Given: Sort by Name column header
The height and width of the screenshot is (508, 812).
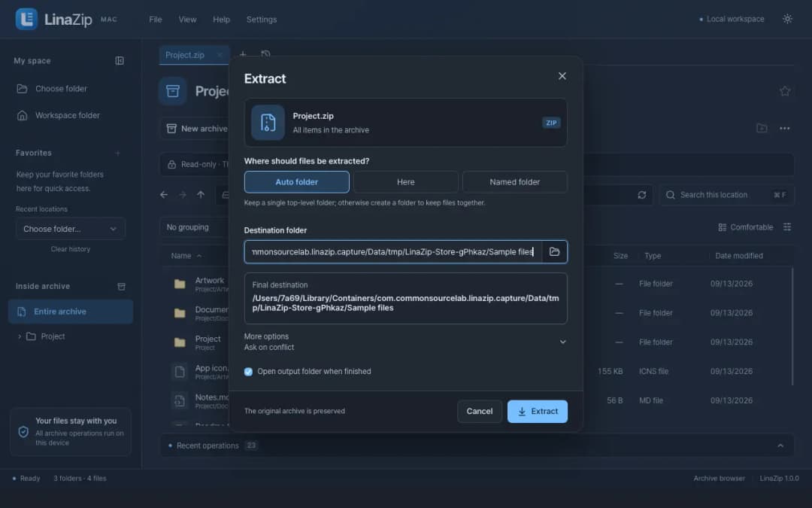Looking at the screenshot, I should (186, 256).
